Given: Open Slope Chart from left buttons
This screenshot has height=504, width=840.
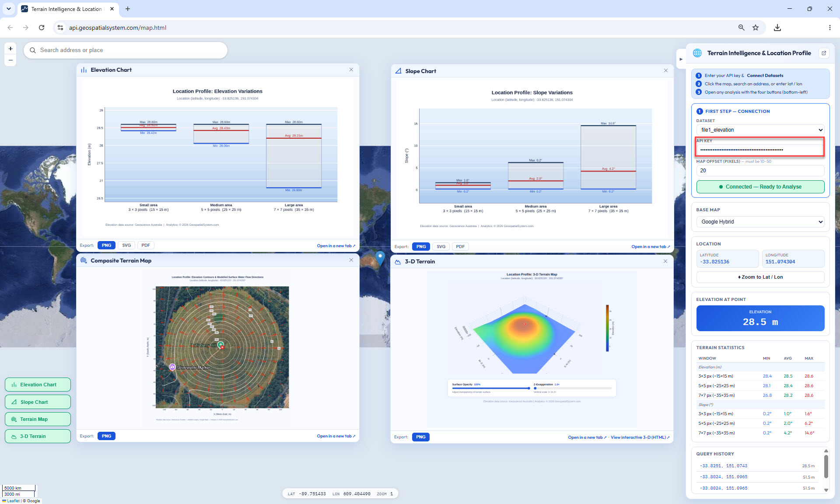Looking at the screenshot, I should [x=38, y=402].
